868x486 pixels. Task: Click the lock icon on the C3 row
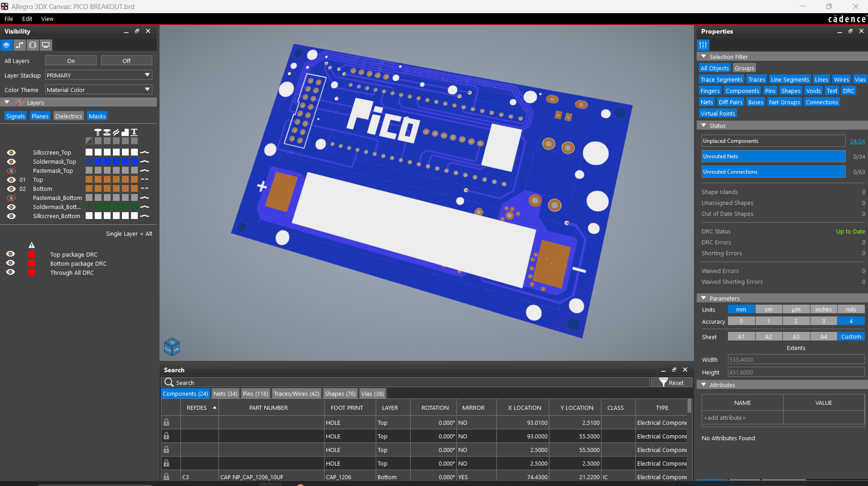[166, 476]
